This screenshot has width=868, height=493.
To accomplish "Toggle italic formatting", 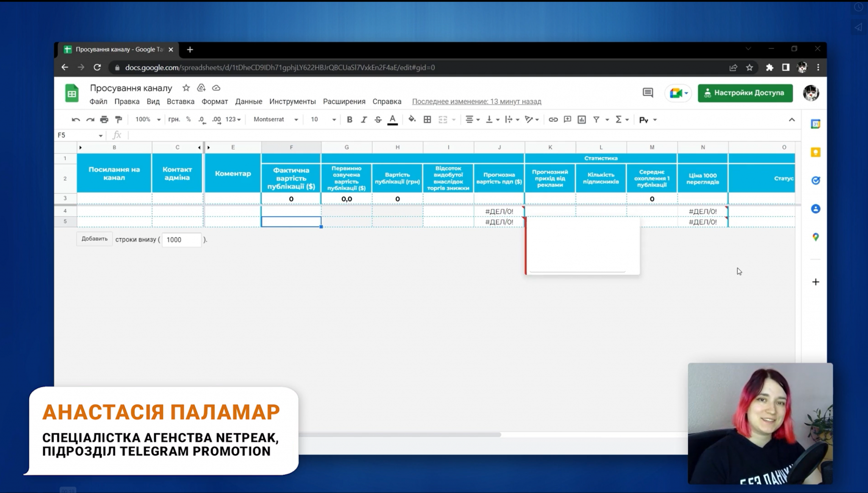I will pyautogui.click(x=364, y=120).
